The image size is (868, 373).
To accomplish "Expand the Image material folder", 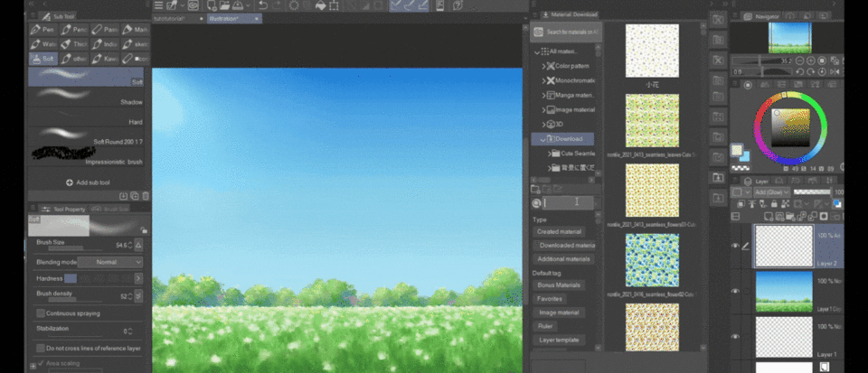I will click(543, 110).
